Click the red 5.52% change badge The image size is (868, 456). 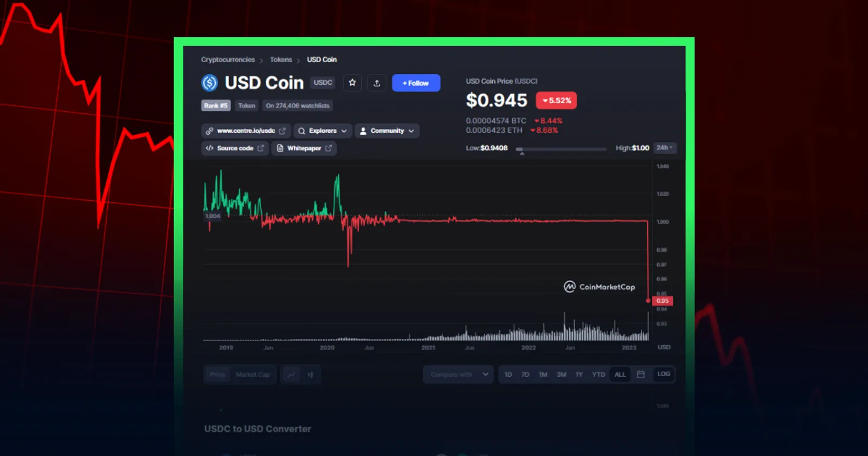pyautogui.click(x=556, y=100)
